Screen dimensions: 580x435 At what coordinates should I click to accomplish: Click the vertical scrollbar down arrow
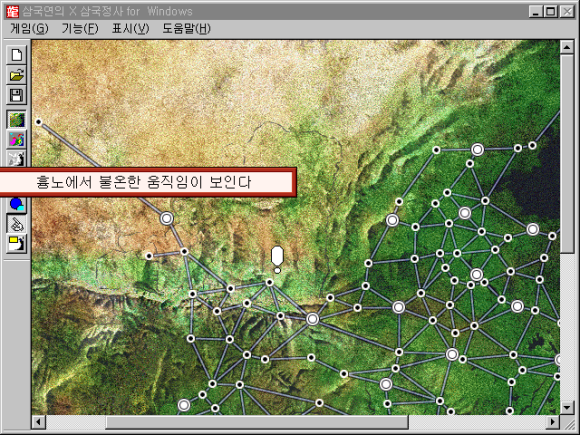pos(567,407)
